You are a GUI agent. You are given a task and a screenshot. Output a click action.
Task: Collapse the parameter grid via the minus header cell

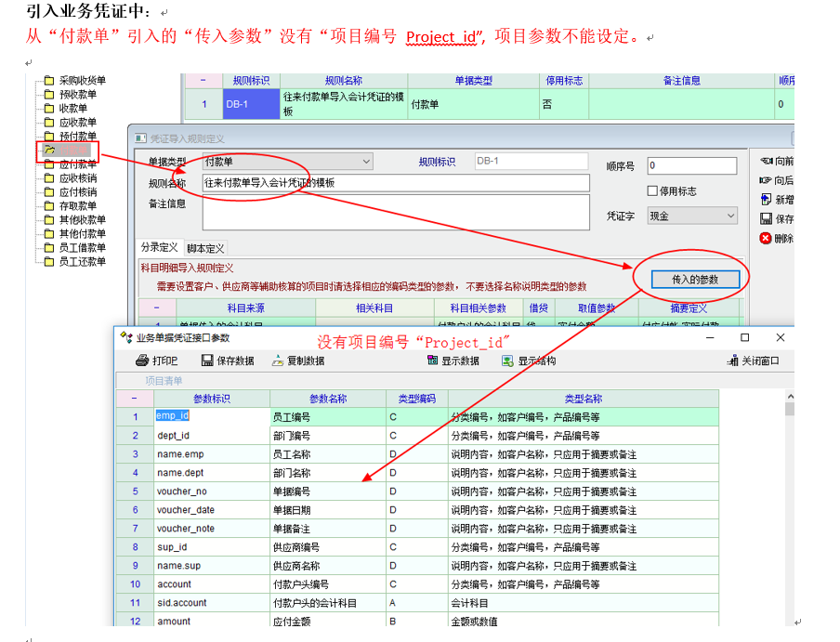pos(135,399)
